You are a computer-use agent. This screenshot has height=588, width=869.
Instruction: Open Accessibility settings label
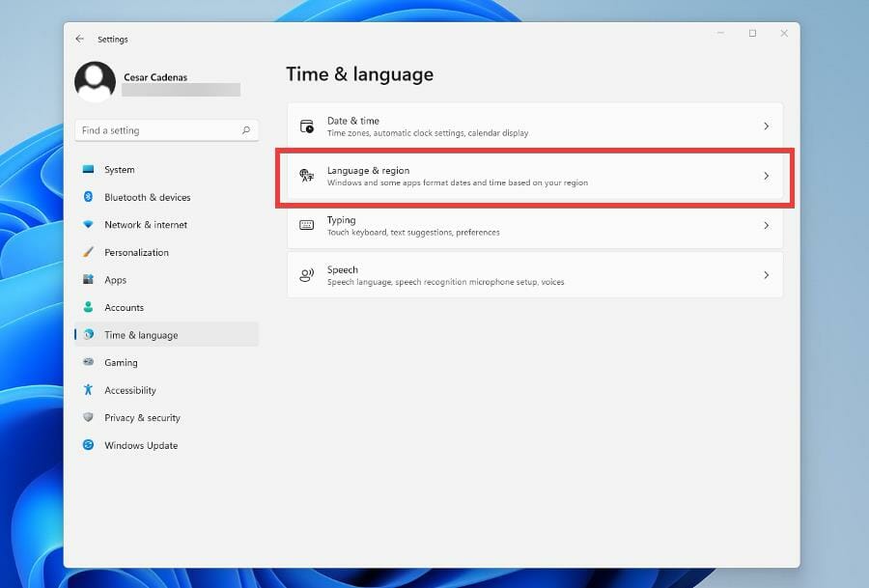pos(130,390)
